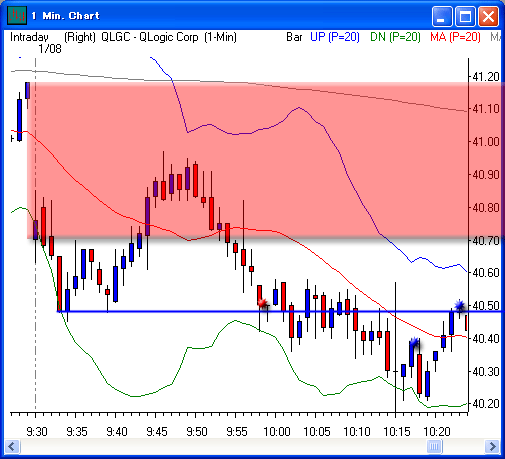The width and height of the screenshot is (505, 459).
Task: Click the (1-Min) interval label
Action: [x=220, y=37]
